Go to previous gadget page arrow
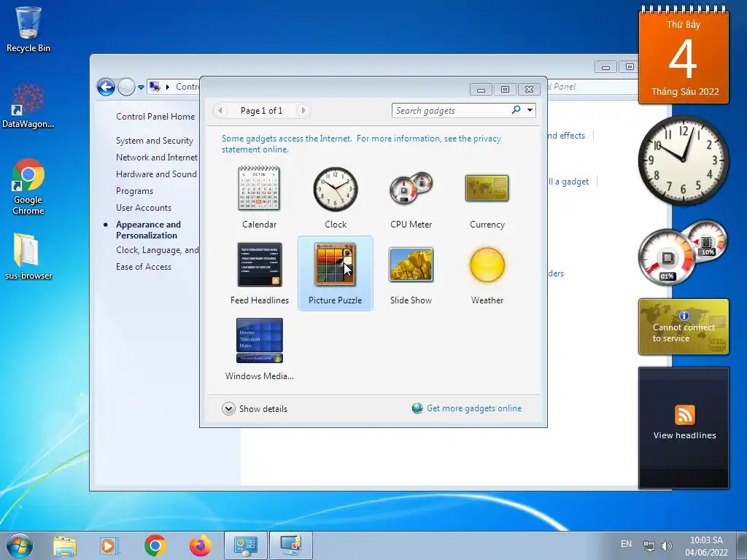The image size is (747, 560). point(220,111)
